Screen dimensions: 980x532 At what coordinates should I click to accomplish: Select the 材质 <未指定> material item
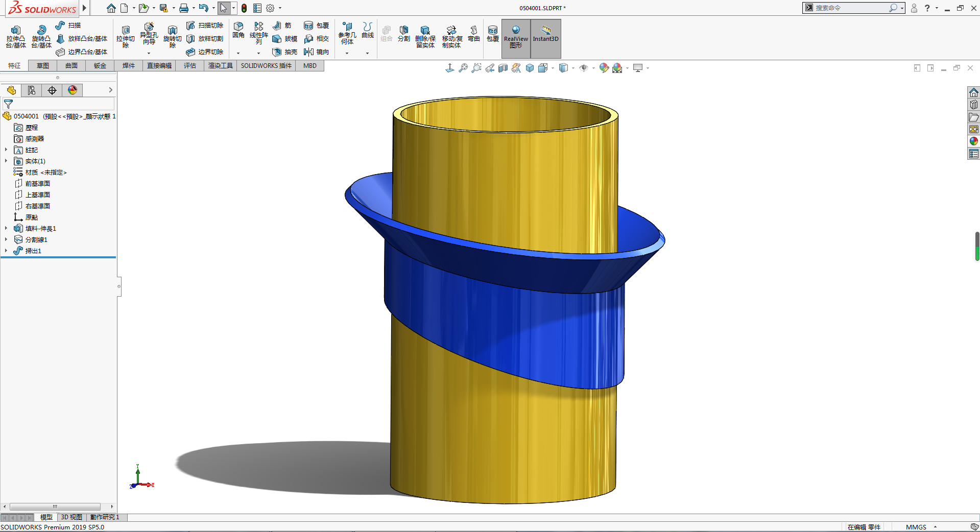pyautogui.click(x=40, y=173)
